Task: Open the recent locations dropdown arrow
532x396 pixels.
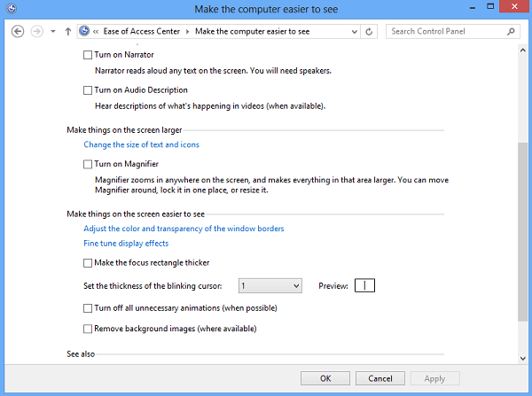Action: (53, 31)
